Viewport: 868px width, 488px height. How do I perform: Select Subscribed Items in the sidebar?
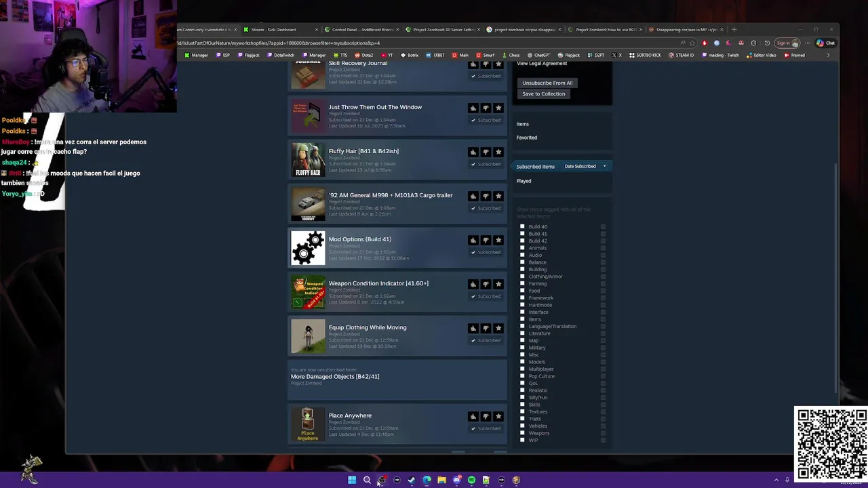[x=536, y=166]
